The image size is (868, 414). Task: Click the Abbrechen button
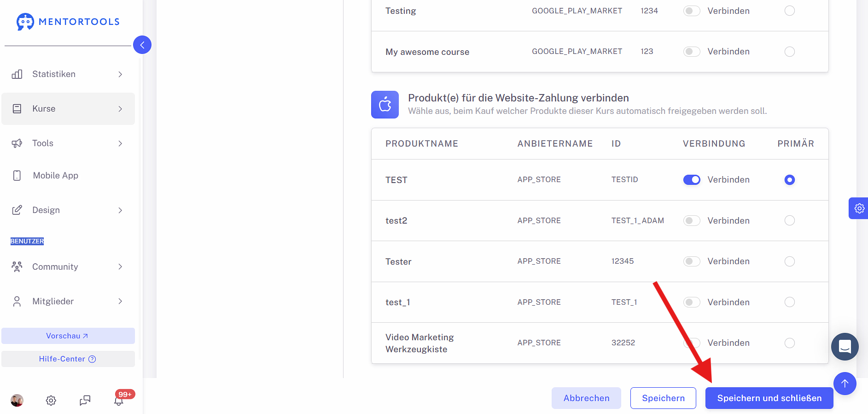click(x=586, y=398)
